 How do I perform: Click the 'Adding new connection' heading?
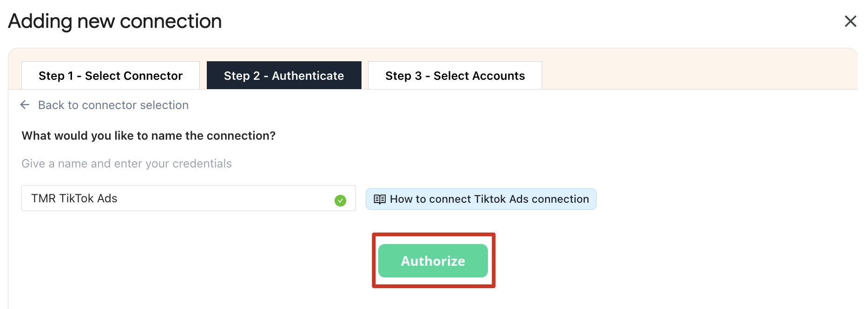pyautogui.click(x=115, y=21)
